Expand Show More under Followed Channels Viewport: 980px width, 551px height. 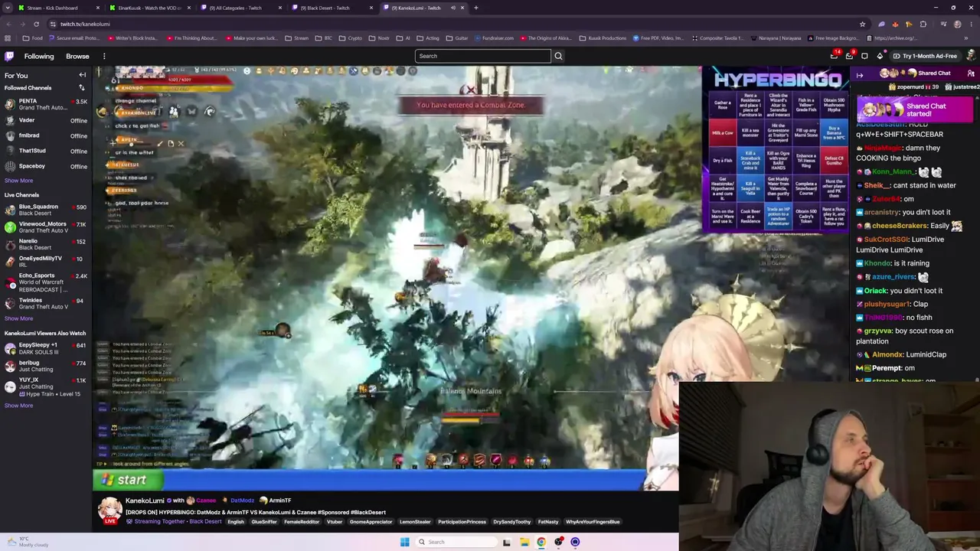[18, 181]
